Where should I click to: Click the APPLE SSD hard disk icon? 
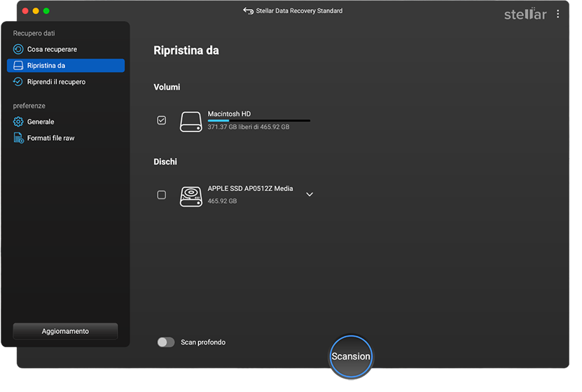(x=190, y=196)
